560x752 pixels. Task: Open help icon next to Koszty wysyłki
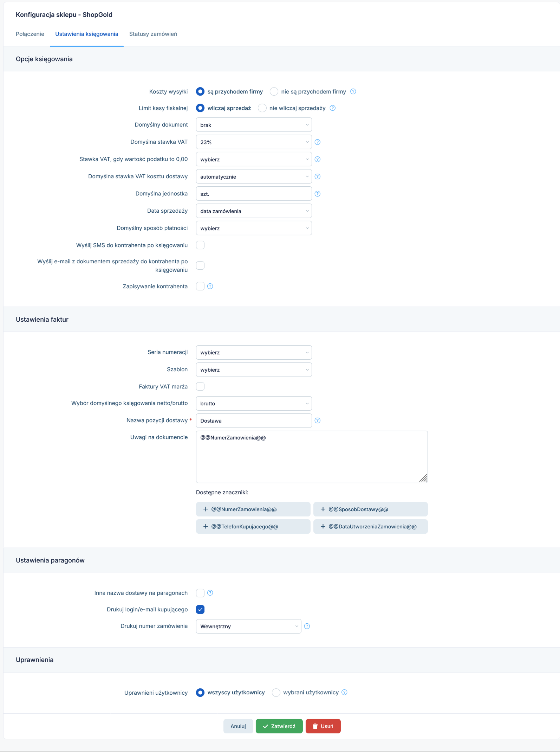(353, 91)
